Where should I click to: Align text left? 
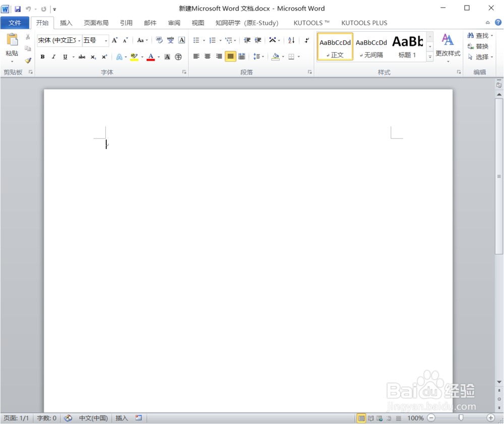point(197,56)
